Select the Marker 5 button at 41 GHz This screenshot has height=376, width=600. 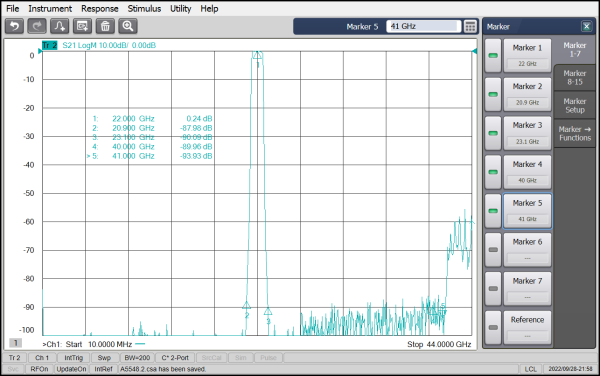pos(527,211)
